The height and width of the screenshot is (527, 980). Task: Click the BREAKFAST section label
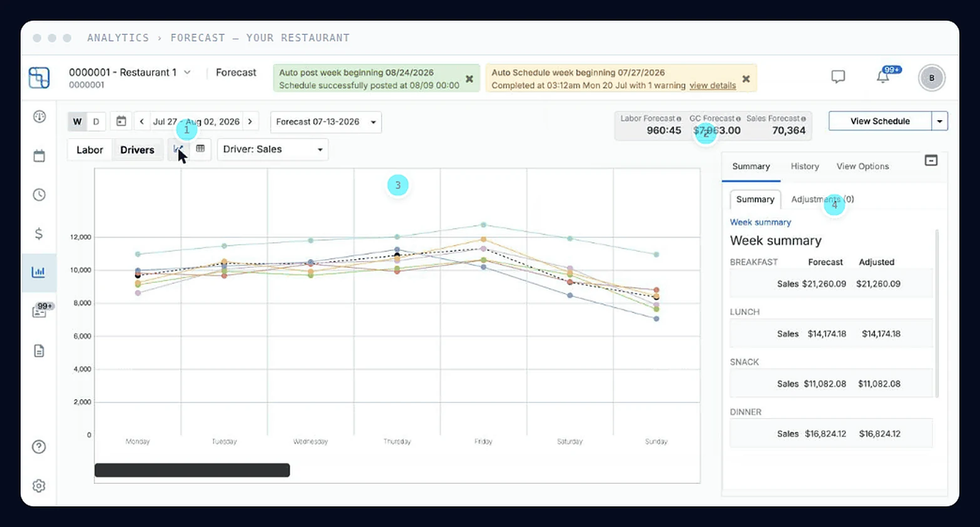coord(753,262)
